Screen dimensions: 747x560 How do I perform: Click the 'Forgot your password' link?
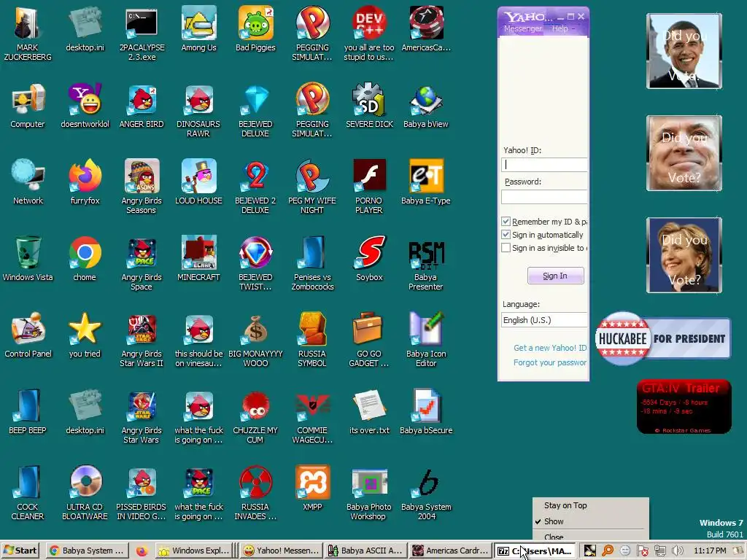click(550, 363)
